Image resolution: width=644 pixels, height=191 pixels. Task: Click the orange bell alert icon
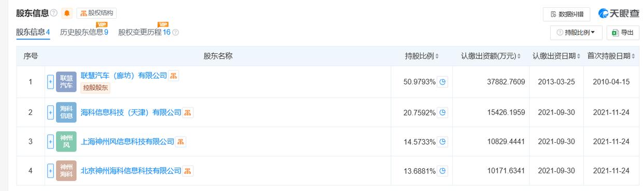[x=66, y=13]
